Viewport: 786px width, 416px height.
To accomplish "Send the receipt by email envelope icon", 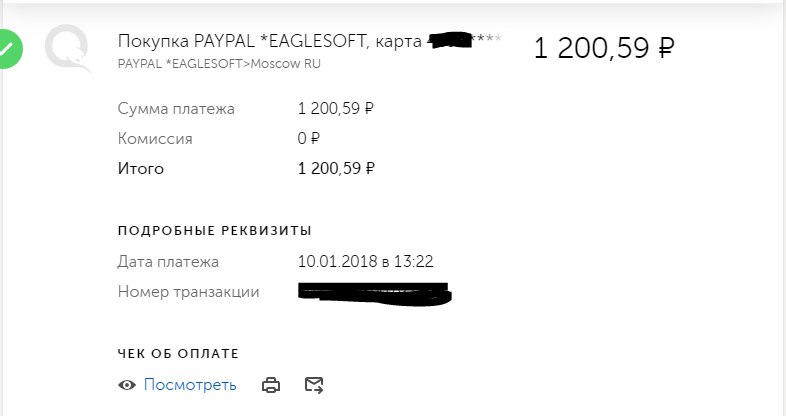I will pyautogui.click(x=314, y=385).
